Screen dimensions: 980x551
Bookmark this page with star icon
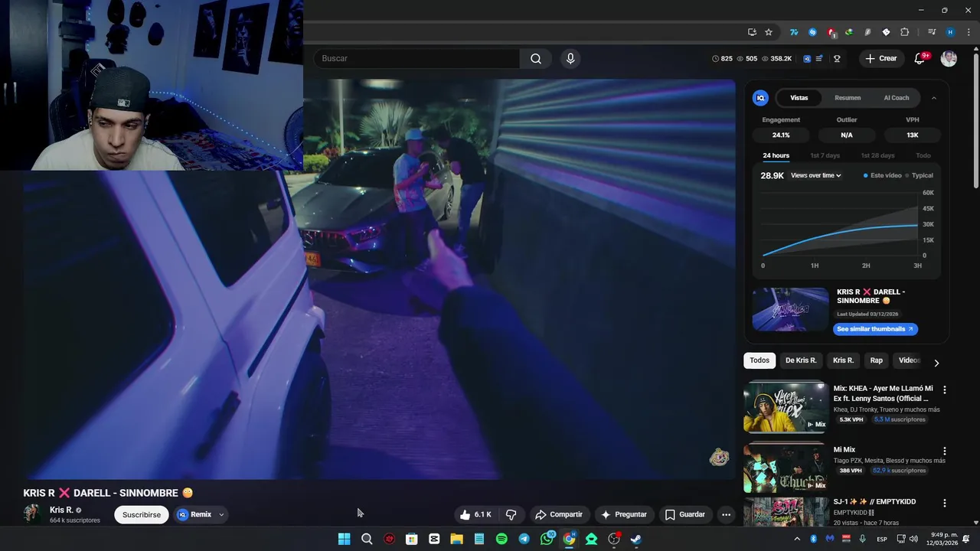[x=769, y=32]
